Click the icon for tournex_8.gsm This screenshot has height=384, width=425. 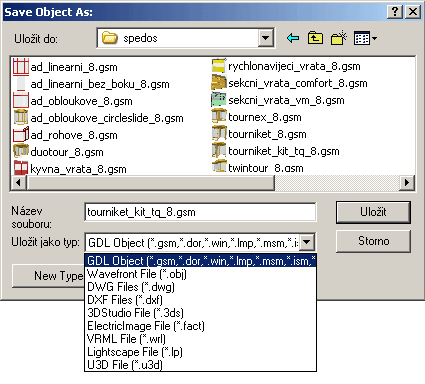pyautogui.click(x=219, y=117)
